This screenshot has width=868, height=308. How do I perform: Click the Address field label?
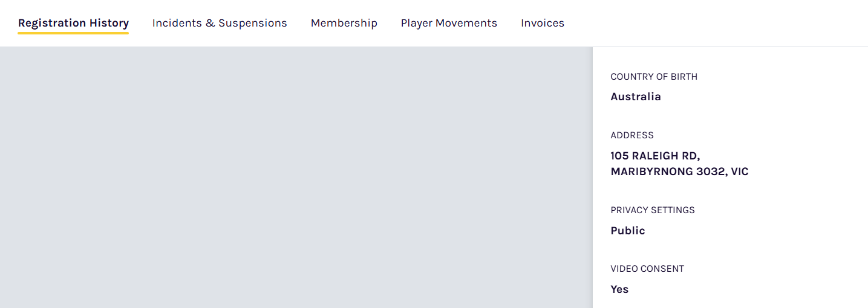point(632,135)
